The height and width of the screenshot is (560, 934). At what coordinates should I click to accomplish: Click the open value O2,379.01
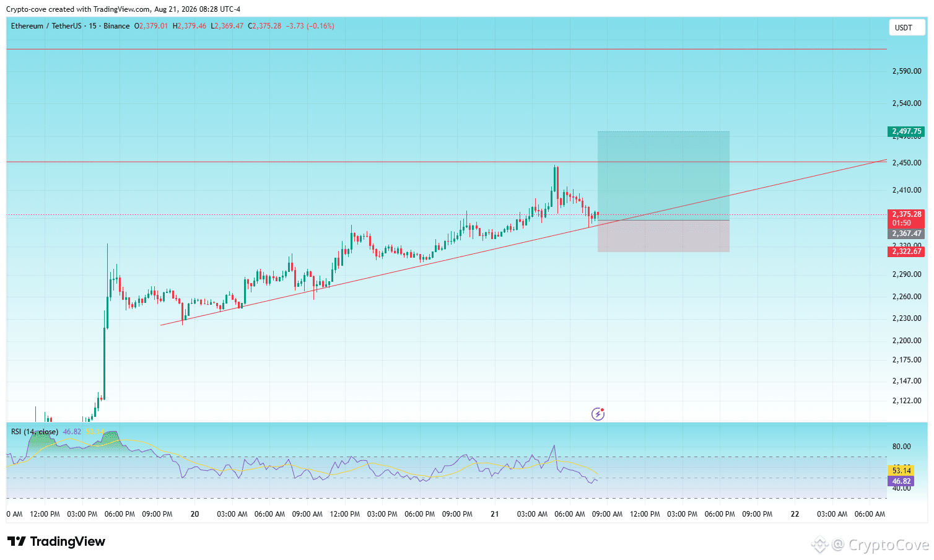pyautogui.click(x=151, y=26)
